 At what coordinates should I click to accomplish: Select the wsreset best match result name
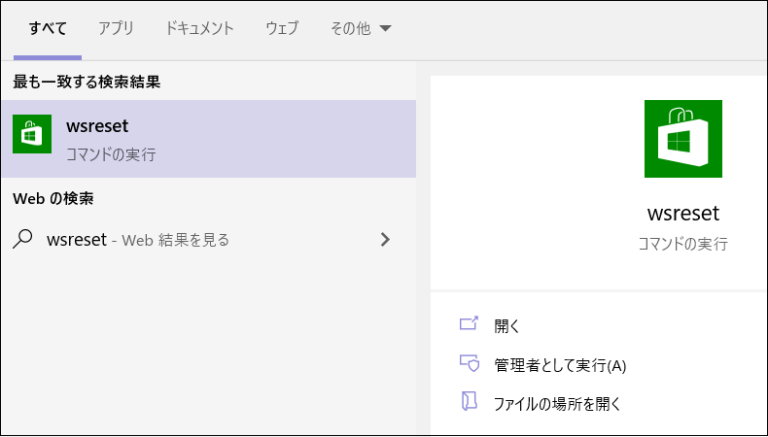[97, 126]
